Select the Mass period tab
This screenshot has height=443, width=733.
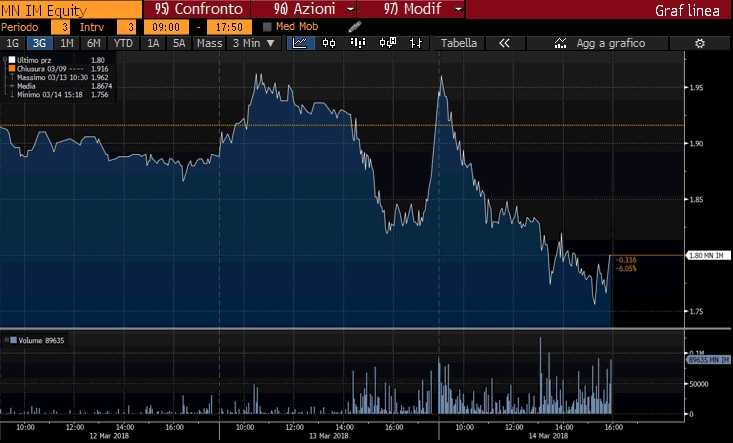pyautogui.click(x=209, y=43)
